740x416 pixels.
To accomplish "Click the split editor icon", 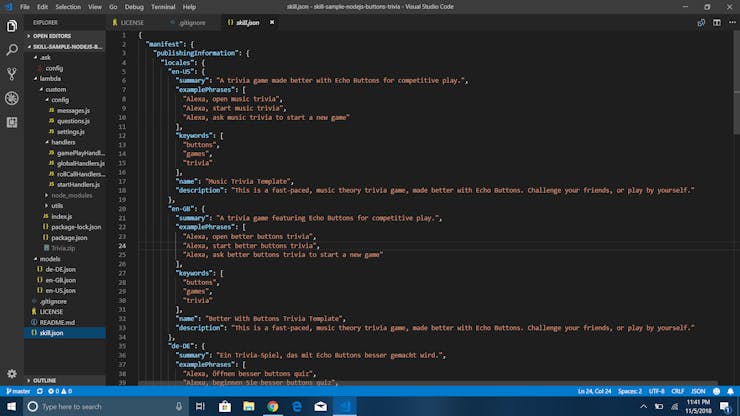I will (x=716, y=22).
